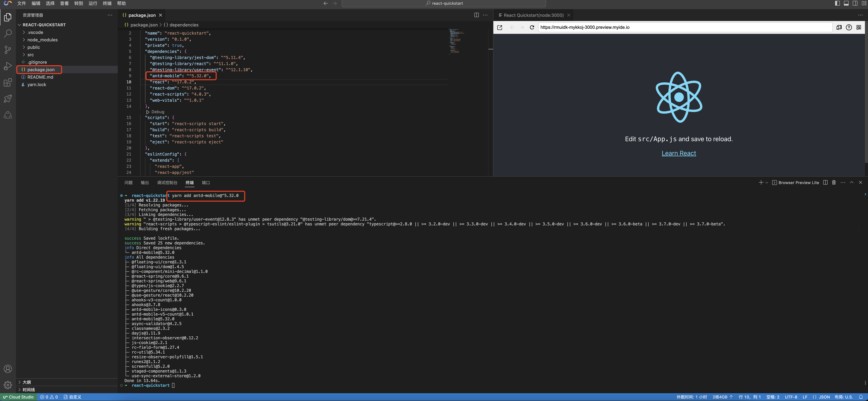
Task: Open preview in external browser
Action: 500,27
